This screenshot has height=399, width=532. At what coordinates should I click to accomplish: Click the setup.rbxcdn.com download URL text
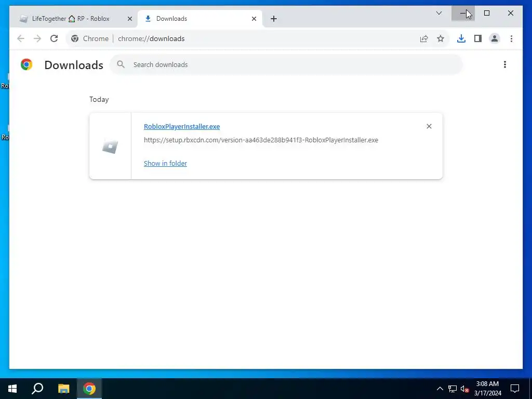click(261, 140)
